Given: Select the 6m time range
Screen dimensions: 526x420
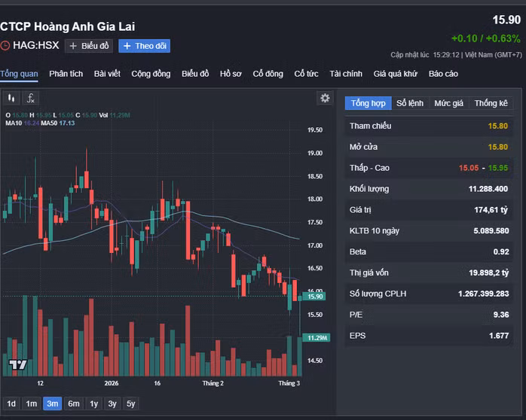Looking at the screenshot, I should 74,403.
